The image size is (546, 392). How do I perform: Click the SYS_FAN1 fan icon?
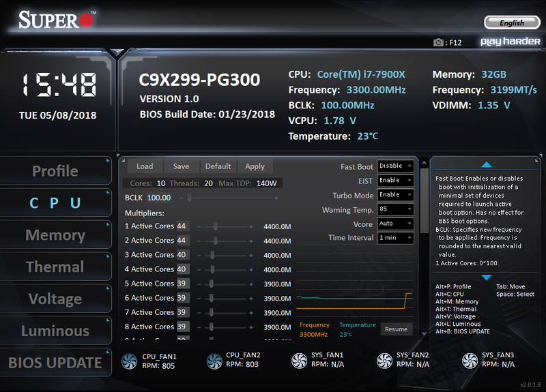(299, 361)
